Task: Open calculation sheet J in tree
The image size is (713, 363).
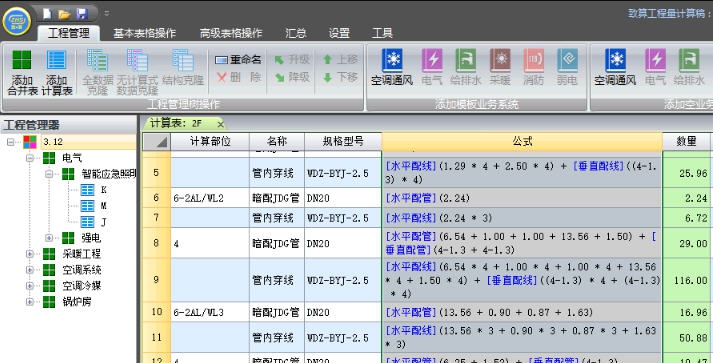Action: point(103,222)
